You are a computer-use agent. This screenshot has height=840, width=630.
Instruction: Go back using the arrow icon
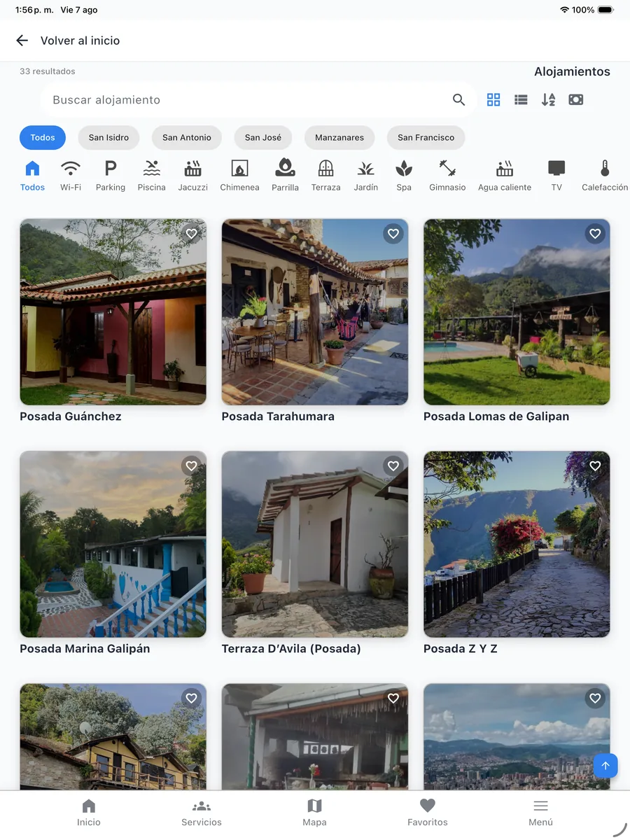point(22,41)
